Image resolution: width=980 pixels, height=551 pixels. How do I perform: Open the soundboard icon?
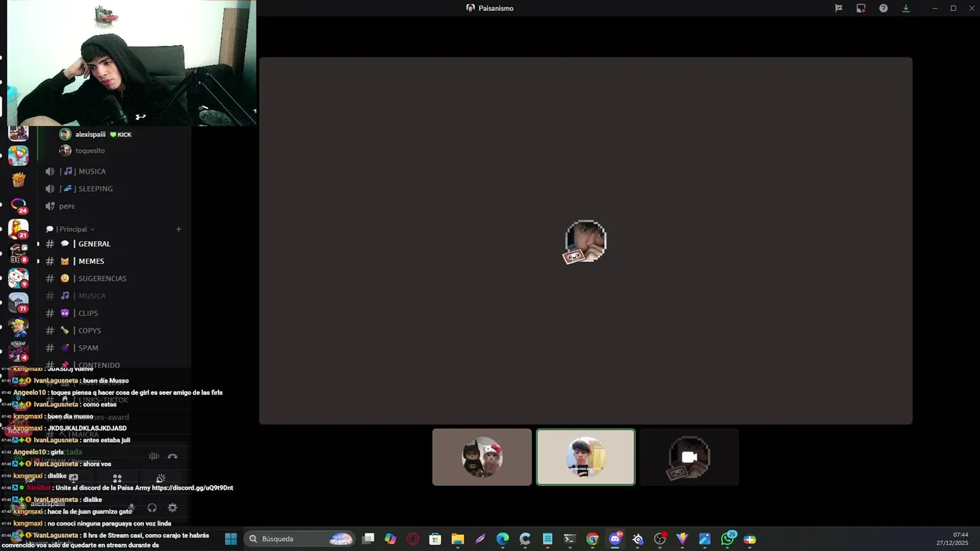click(161, 478)
